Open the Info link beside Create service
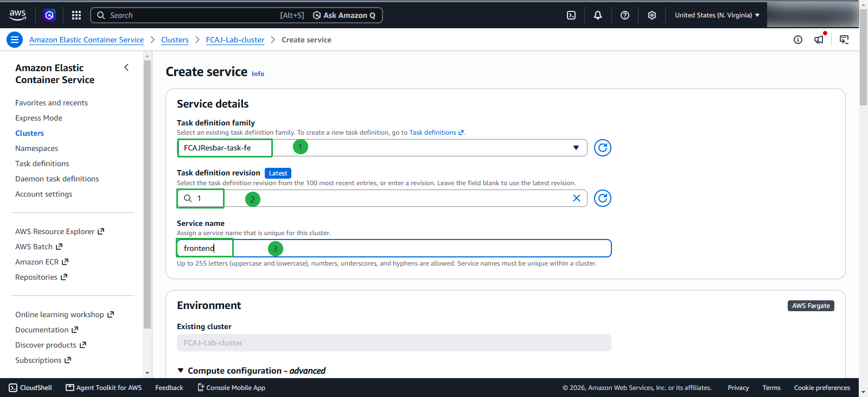 pos(258,74)
